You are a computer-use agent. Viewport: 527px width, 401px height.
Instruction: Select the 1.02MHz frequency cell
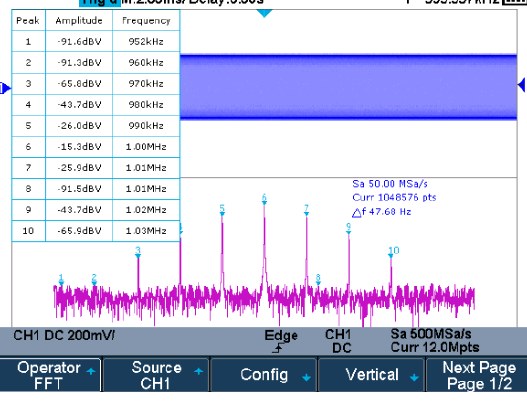146,210
